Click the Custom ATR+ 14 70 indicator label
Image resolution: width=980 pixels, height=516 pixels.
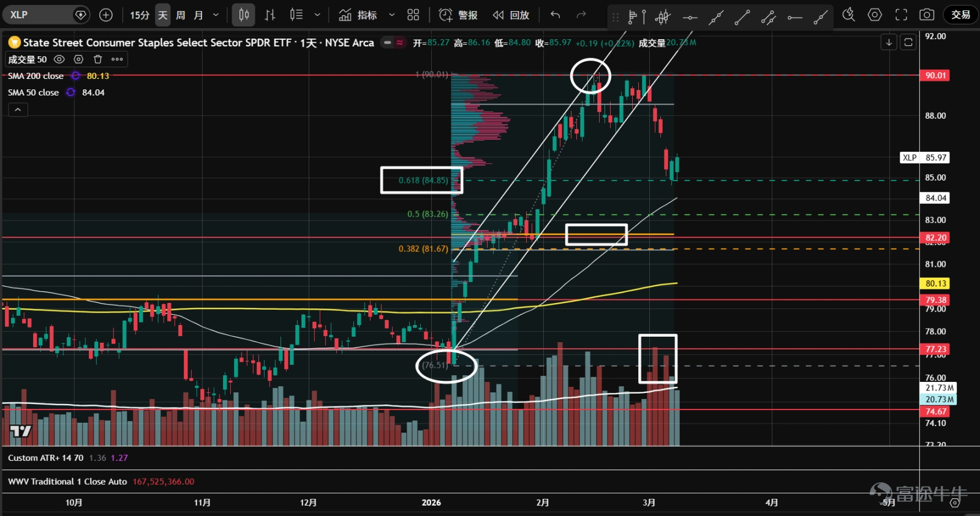pos(45,458)
